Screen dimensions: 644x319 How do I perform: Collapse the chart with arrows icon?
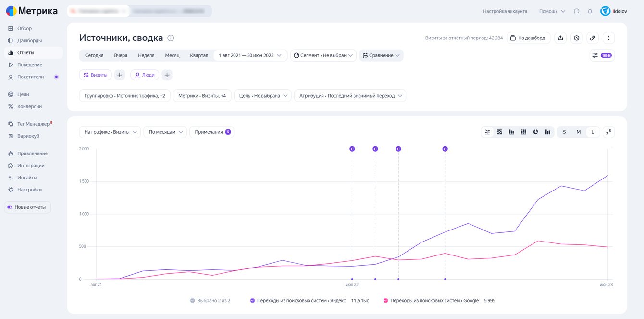click(608, 132)
